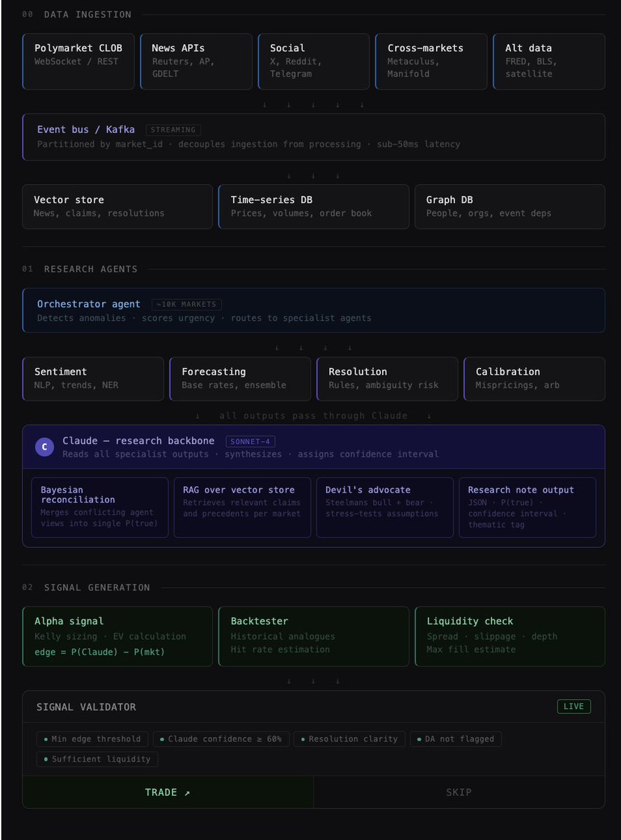
Task: Open the Devil's advocate card
Action: (x=384, y=507)
